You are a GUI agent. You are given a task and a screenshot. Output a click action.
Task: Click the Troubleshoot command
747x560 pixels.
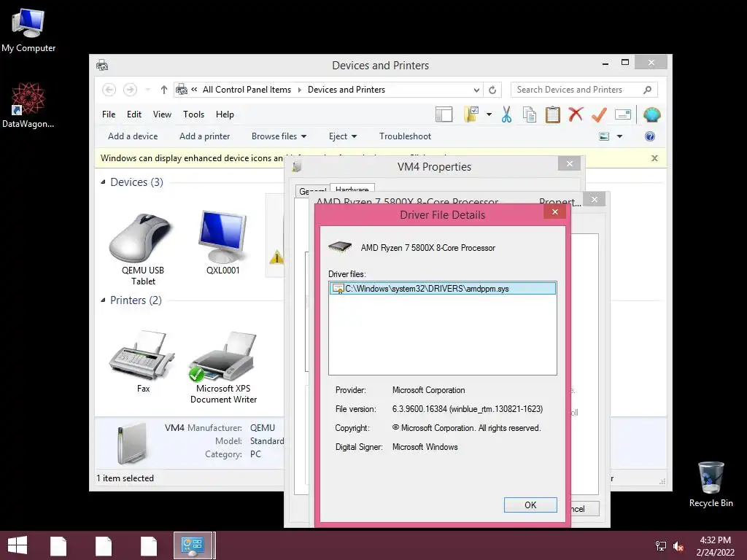click(x=405, y=136)
